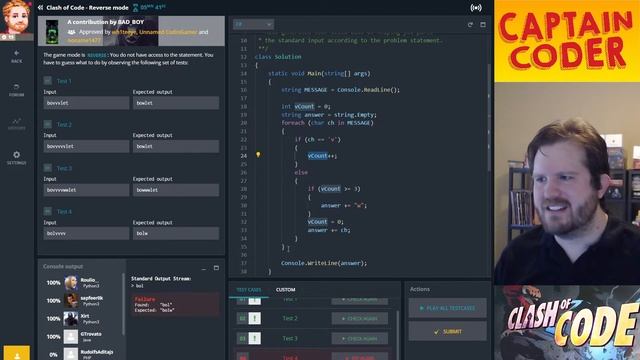Minimize the console output panel
640x360 pixels.
[x=204, y=268]
